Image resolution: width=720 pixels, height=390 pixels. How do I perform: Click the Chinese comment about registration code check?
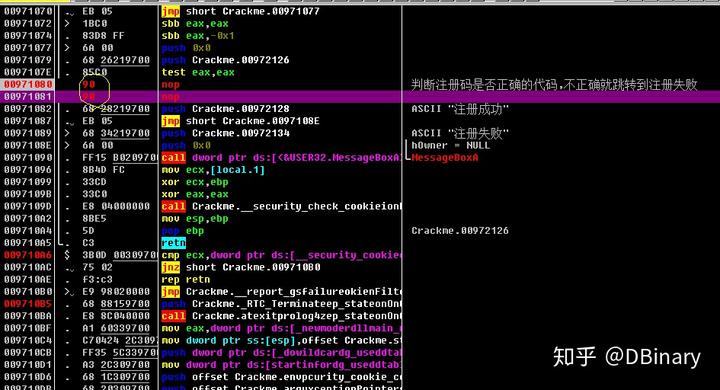(554, 85)
